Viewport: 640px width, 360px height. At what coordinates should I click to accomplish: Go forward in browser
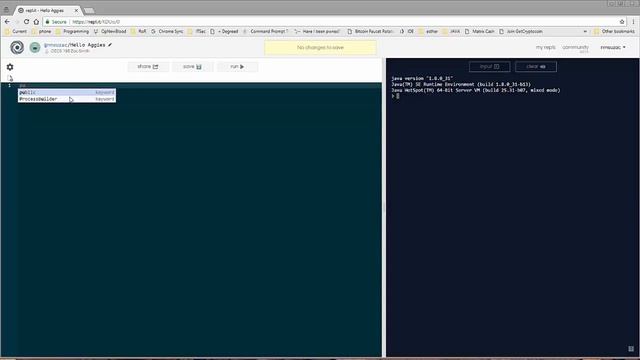17,22
